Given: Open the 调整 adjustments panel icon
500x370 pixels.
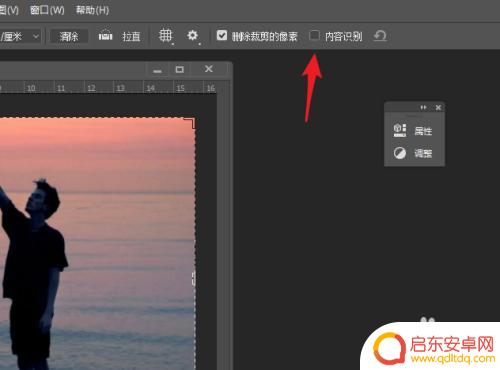Looking at the screenshot, I should (400, 153).
